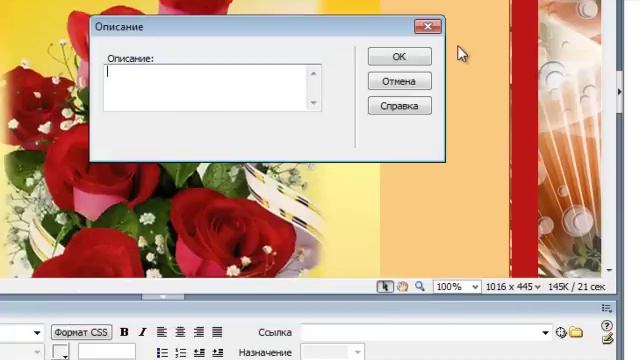Click OK in the Описание dialog

(x=400, y=56)
